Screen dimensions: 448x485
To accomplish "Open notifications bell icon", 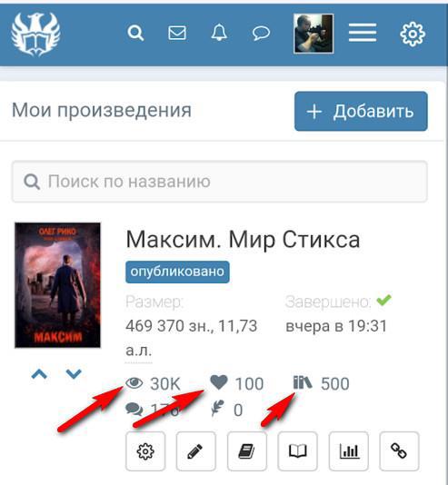I will [x=219, y=33].
